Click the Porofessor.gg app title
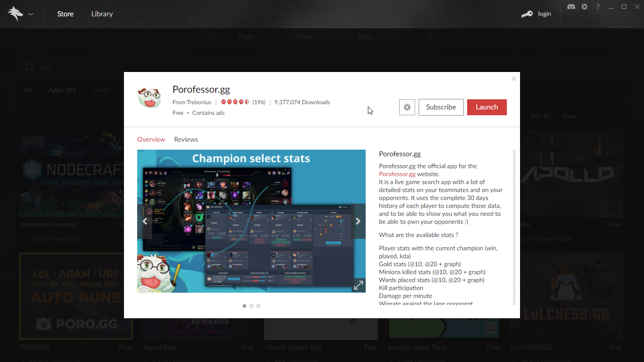The width and height of the screenshot is (644, 362). (201, 89)
